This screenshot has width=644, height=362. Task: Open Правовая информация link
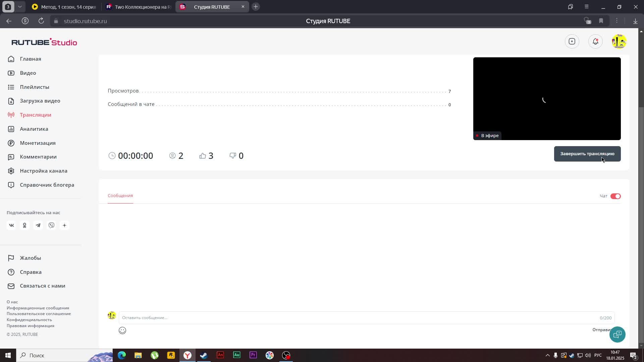[31, 326]
